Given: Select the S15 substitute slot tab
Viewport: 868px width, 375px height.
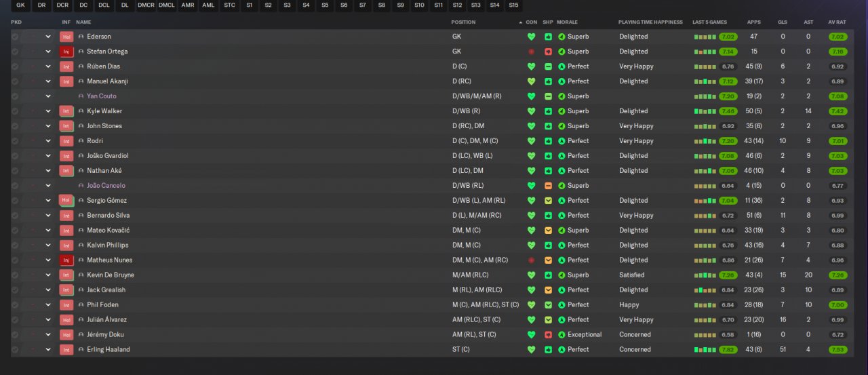Looking at the screenshot, I should point(513,5).
